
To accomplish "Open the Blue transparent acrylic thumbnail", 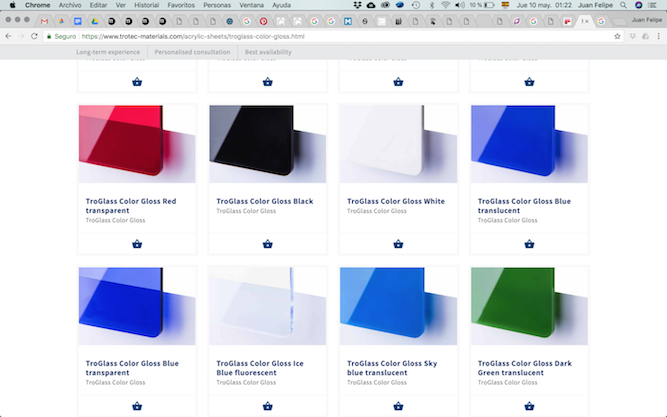I will [137, 306].
